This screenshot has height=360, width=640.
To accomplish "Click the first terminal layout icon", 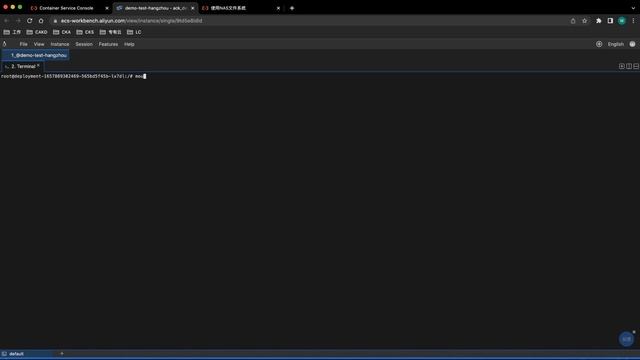I will click(x=622, y=66).
